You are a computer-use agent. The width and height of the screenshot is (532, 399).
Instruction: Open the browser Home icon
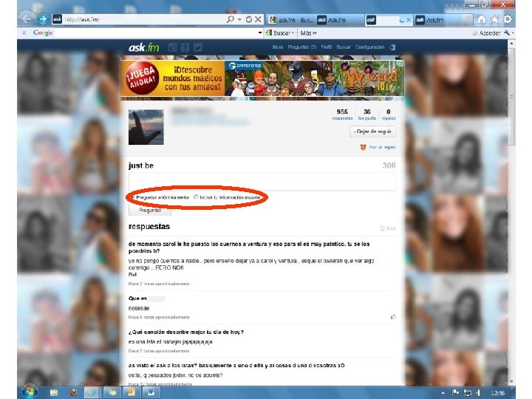click(x=482, y=19)
